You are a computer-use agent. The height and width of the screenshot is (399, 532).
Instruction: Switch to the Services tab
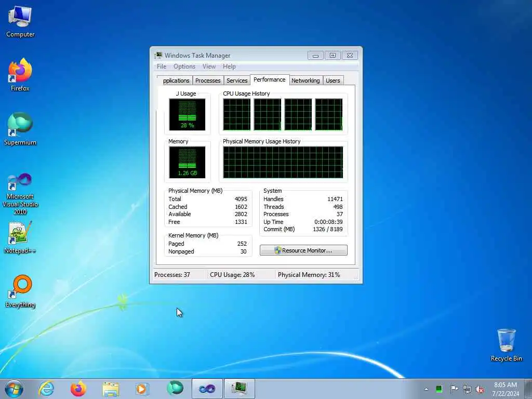click(237, 81)
